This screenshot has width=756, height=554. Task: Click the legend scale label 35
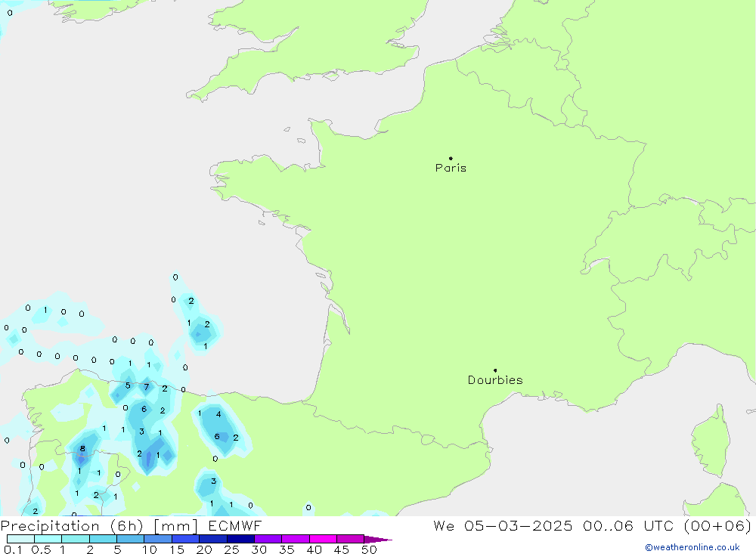coord(287,549)
